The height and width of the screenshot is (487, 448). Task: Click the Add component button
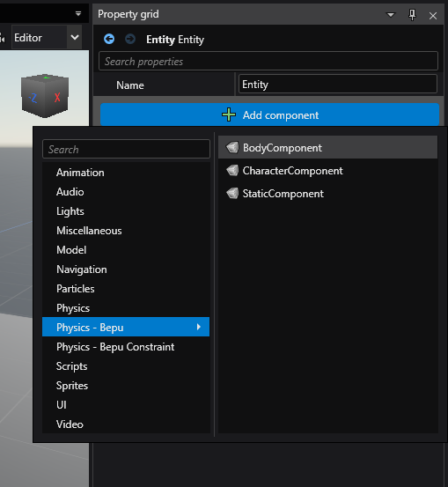269,114
